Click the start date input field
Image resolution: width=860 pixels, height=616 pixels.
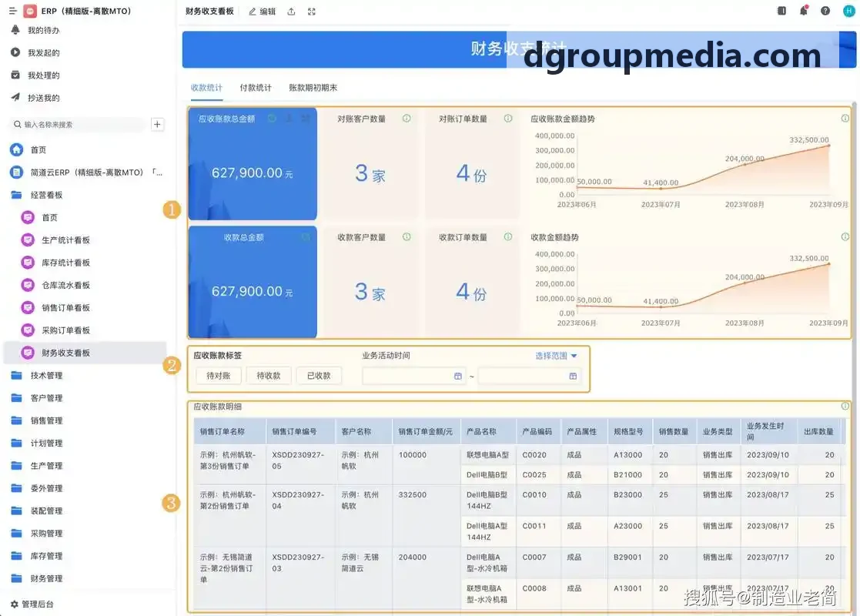point(413,376)
